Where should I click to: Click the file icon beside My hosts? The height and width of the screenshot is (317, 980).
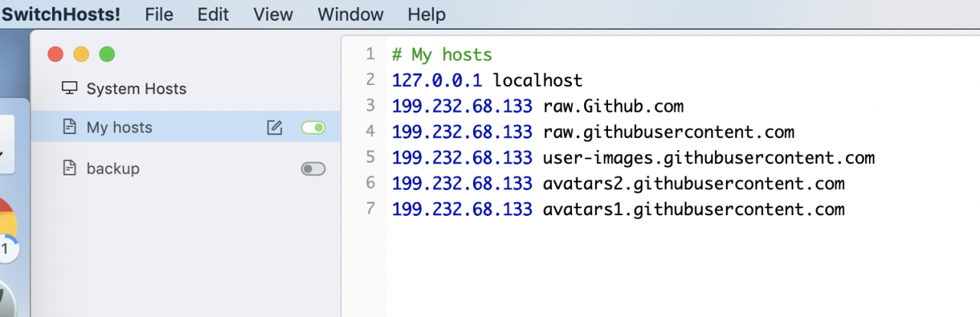(x=70, y=127)
